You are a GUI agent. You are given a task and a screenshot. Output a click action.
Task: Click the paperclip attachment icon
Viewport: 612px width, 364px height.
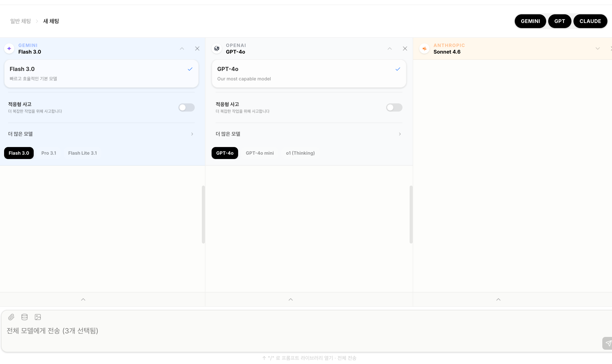[x=11, y=317]
